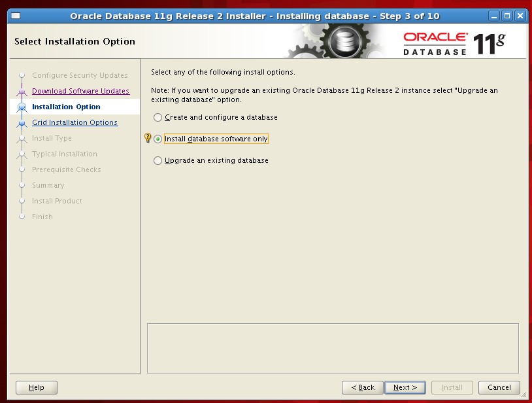The width and height of the screenshot is (532, 403).
Task: Click the "Configure Security Updates" step text
Action: 80,75
